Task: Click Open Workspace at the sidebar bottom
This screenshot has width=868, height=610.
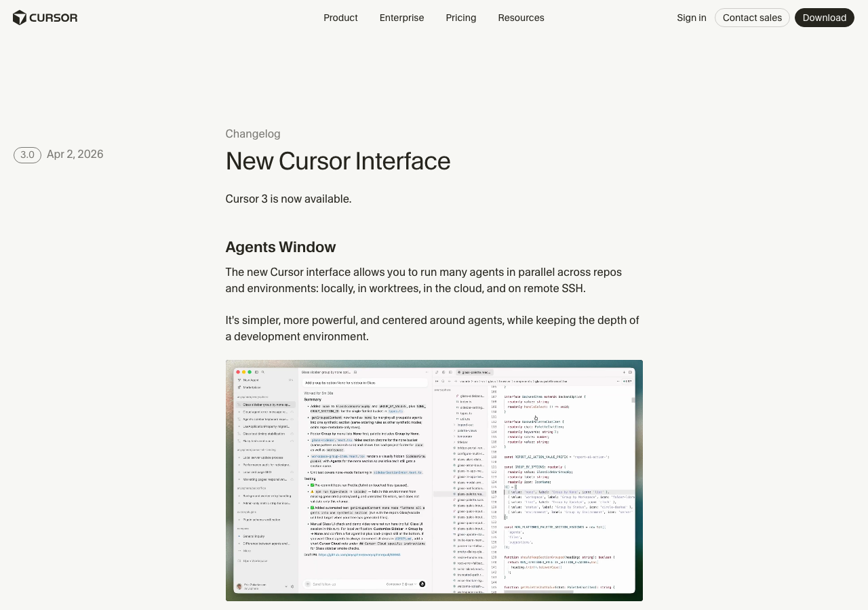Action: tap(256, 561)
